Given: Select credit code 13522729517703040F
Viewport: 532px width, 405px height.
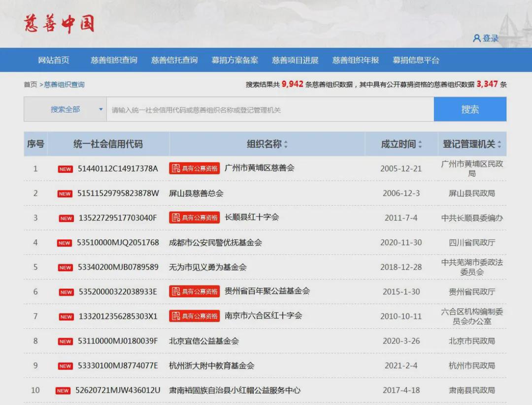Looking at the screenshot, I should coord(118,218).
